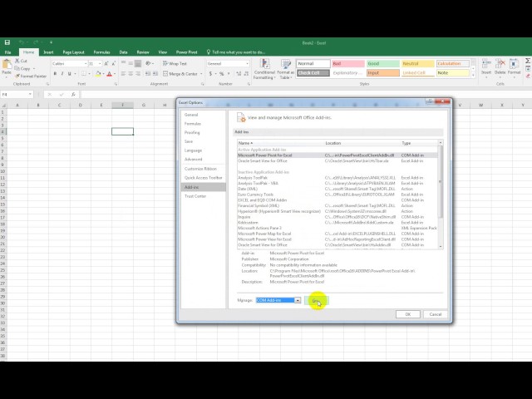This screenshot has width=532, height=399.
Task: Select Analysis ToolPak - VBA row
Action: click(337, 183)
